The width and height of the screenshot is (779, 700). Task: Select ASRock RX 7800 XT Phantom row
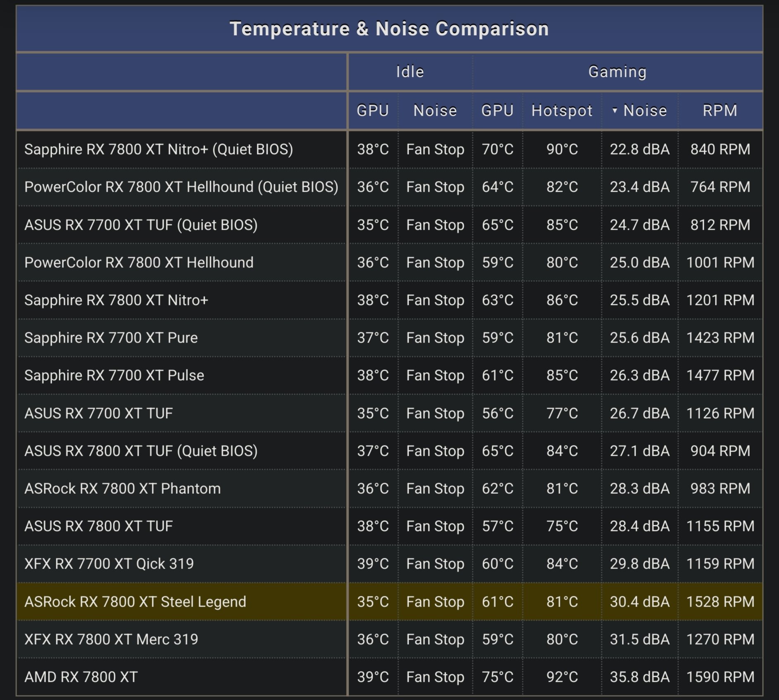click(x=122, y=488)
